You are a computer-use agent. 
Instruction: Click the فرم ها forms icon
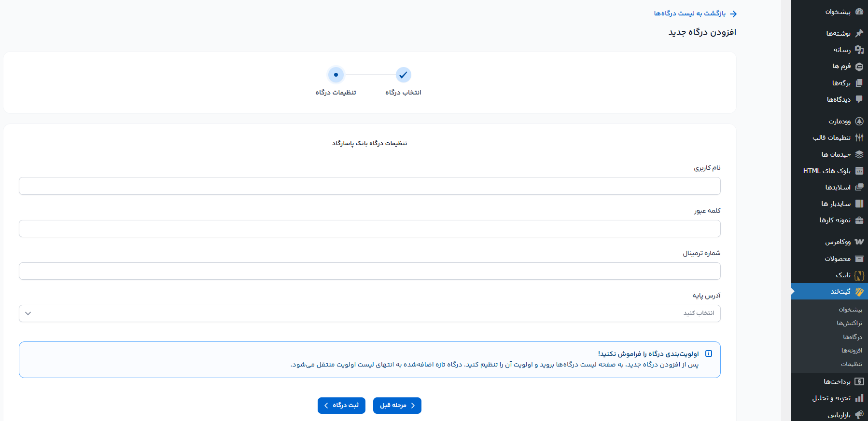859,67
